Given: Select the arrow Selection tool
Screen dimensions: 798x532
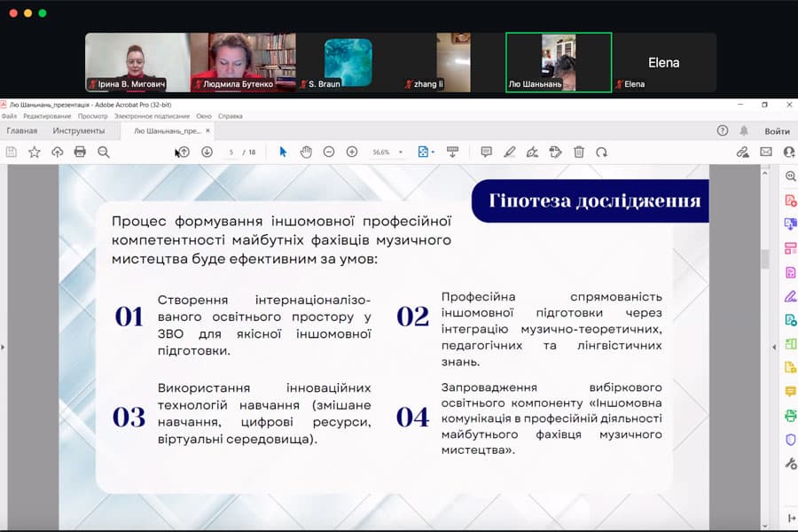Looking at the screenshot, I should [x=283, y=152].
